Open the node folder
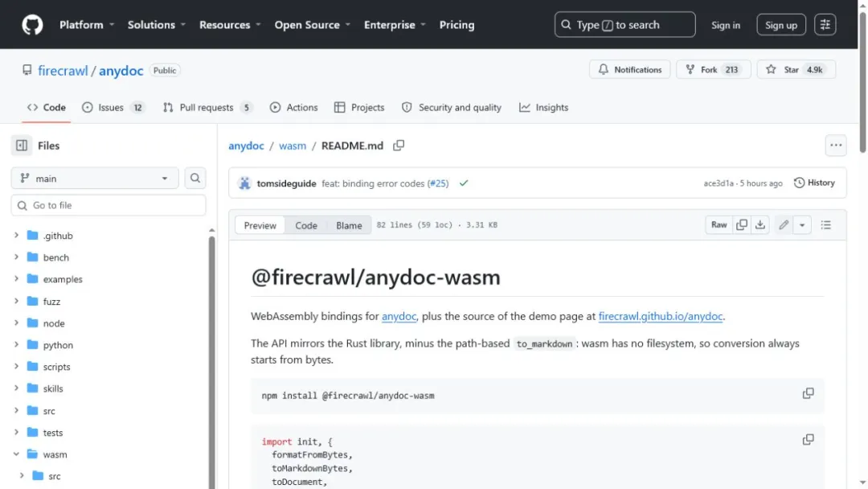The image size is (868, 489). 54,323
